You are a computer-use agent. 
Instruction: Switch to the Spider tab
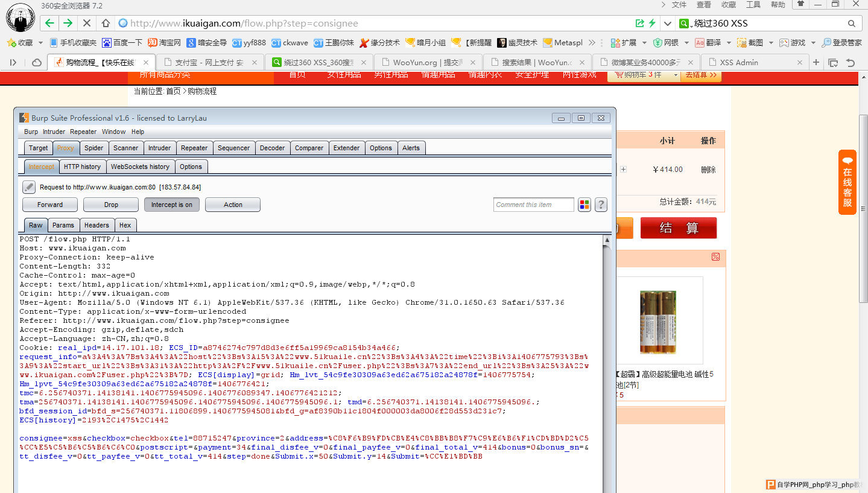coord(93,148)
